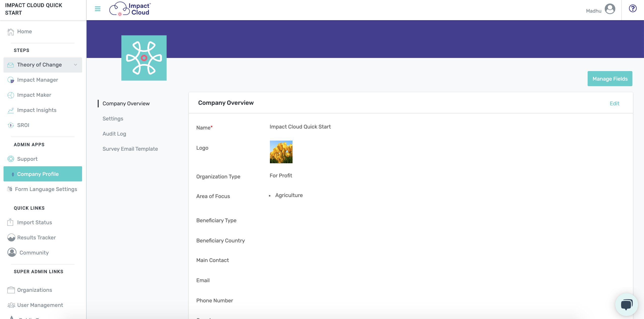
Task: Go to Impact Maker
Action: [43, 95]
